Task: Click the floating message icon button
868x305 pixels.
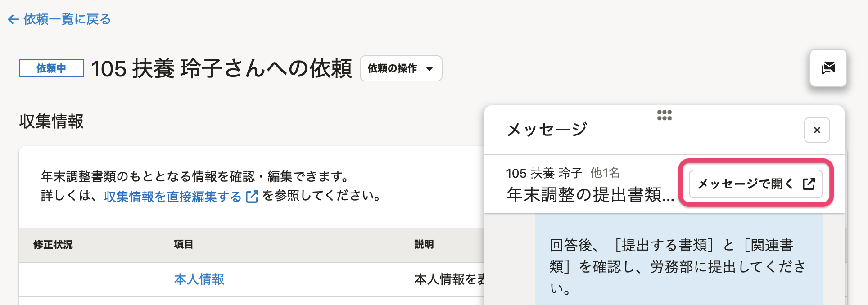Action: click(828, 68)
